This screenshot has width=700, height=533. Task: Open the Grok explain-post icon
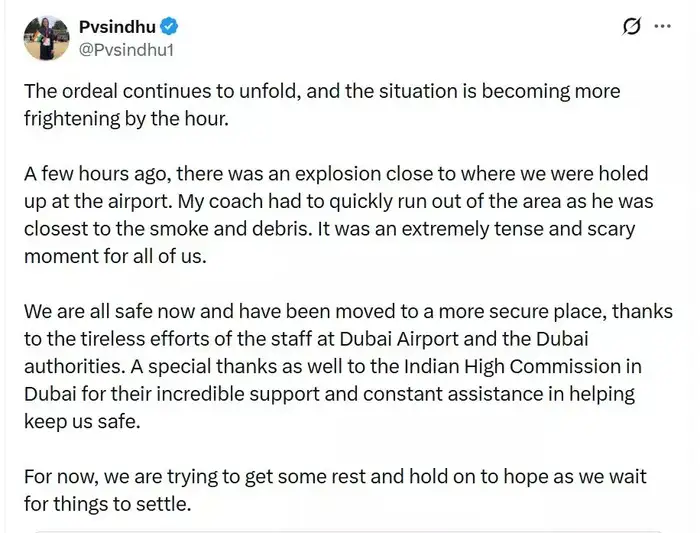click(631, 27)
